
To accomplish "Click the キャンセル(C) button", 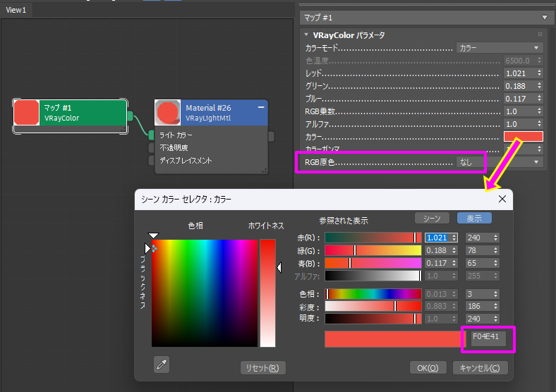I will [480, 368].
